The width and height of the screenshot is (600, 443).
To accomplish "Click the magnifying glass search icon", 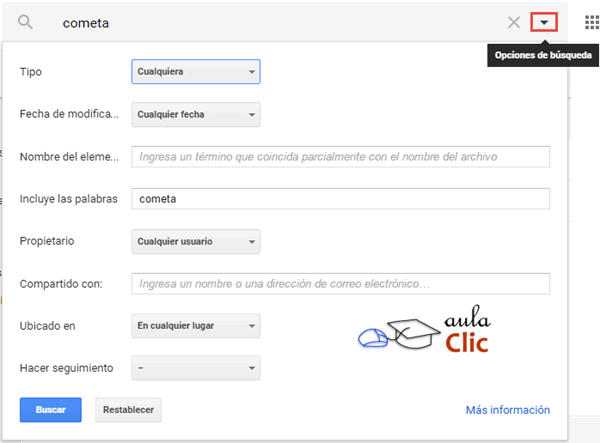I will tap(26, 22).
